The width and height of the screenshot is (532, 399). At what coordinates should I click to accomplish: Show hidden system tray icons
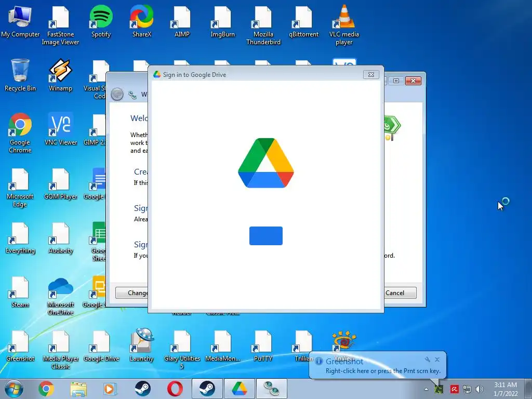[426, 389]
